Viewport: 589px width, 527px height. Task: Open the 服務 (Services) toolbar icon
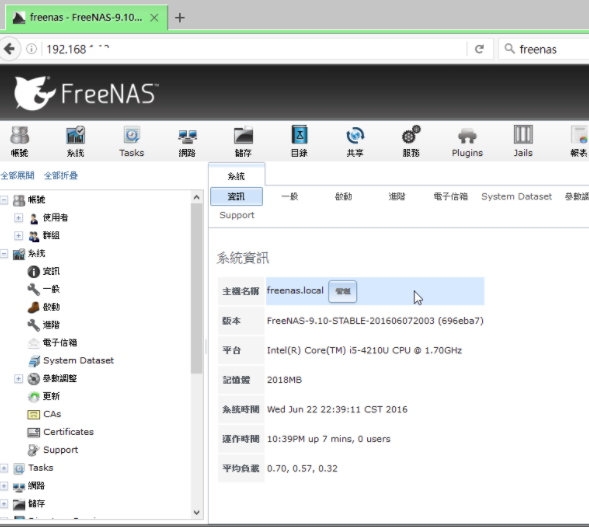pyautogui.click(x=411, y=141)
